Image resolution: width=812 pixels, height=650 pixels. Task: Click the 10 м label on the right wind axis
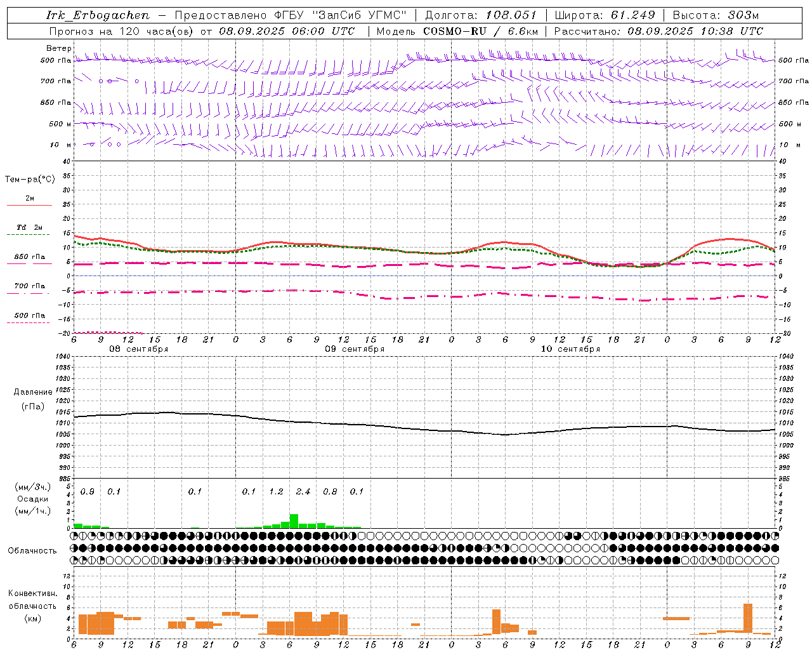789,145
